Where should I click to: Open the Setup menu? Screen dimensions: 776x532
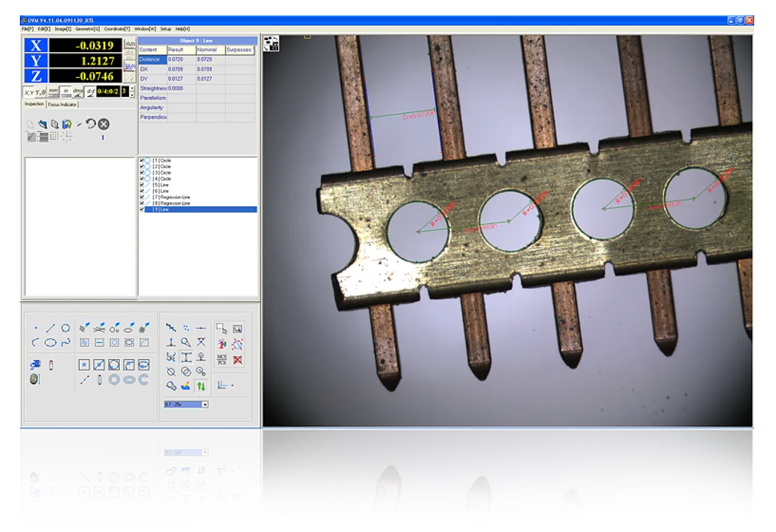click(166, 29)
